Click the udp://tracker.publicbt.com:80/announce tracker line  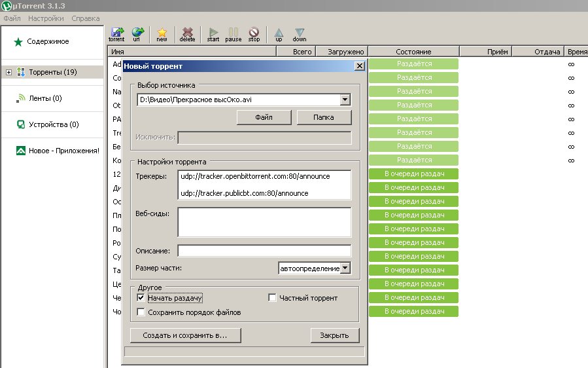pos(245,193)
